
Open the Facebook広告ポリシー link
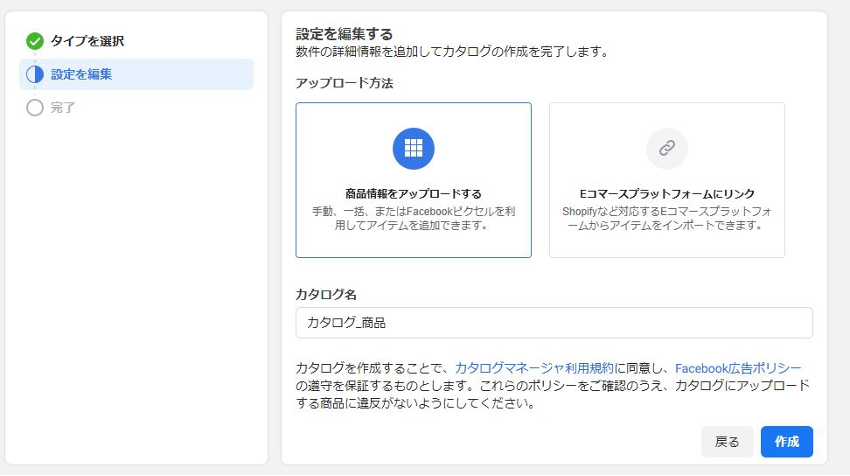pyautogui.click(x=738, y=368)
